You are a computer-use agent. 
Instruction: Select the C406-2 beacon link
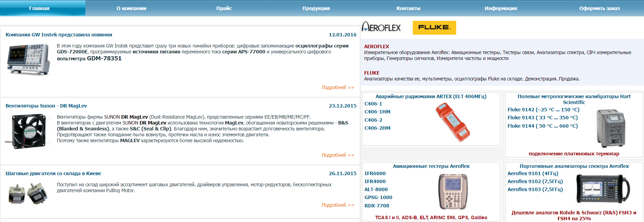tap(373, 120)
